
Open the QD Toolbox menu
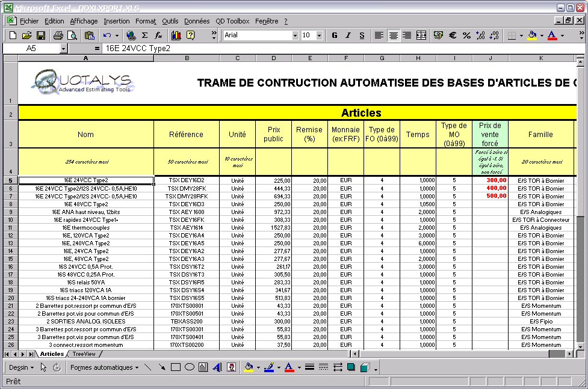(x=232, y=21)
